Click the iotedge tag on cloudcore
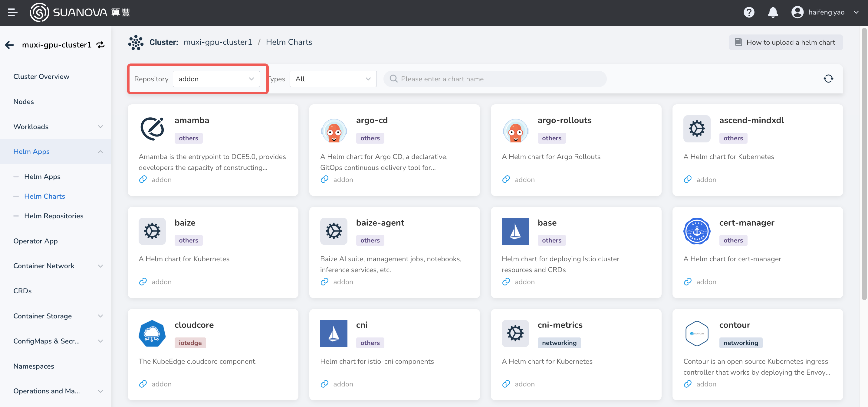The height and width of the screenshot is (407, 868). click(190, 343)
